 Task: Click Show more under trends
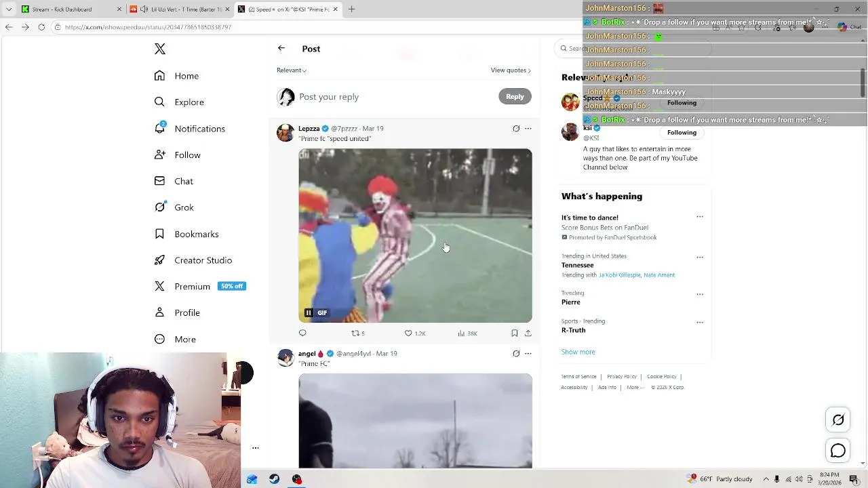[x=578, y=352]
